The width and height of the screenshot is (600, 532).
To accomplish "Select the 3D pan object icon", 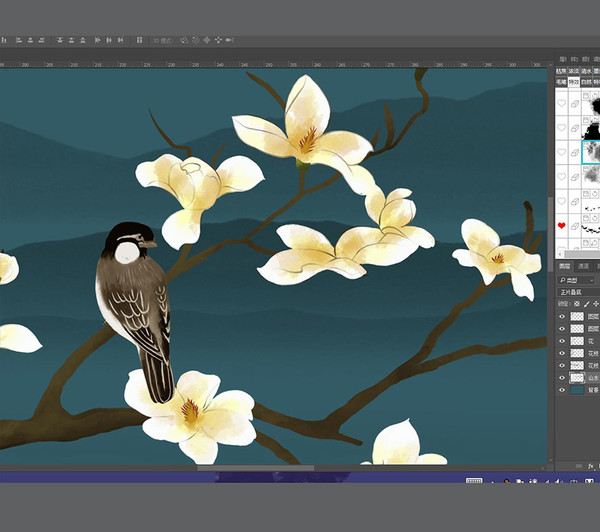I will (x=207, y=40).
